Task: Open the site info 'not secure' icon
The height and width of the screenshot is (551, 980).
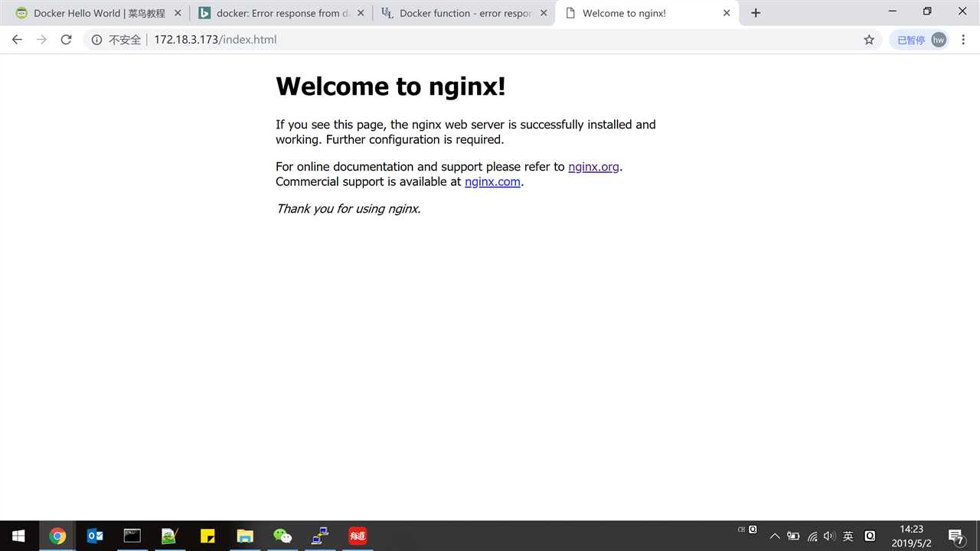Action: [96, 40]
